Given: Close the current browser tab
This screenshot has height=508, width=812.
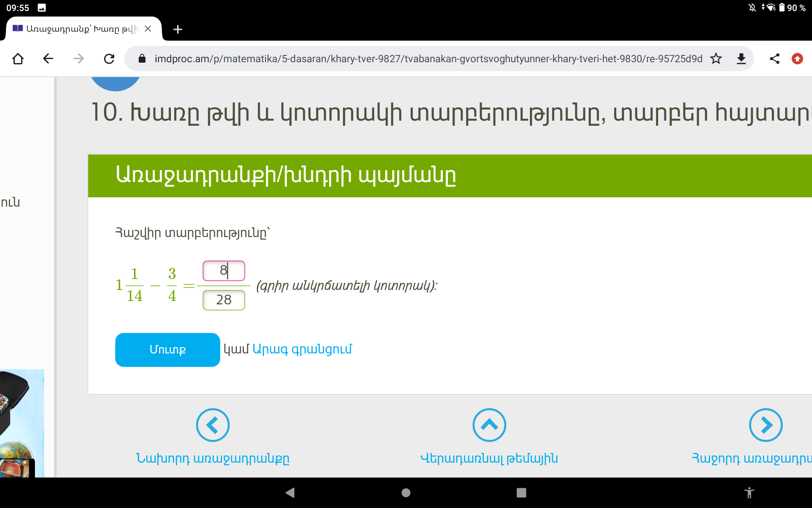Looking at the screenshot, I should pos(148,29).
